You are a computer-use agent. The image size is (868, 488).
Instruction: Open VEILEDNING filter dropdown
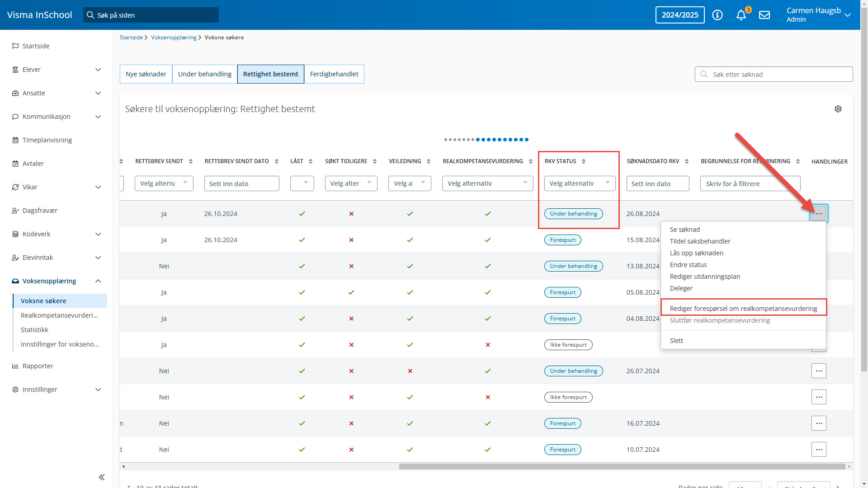[x=410, y=183]
